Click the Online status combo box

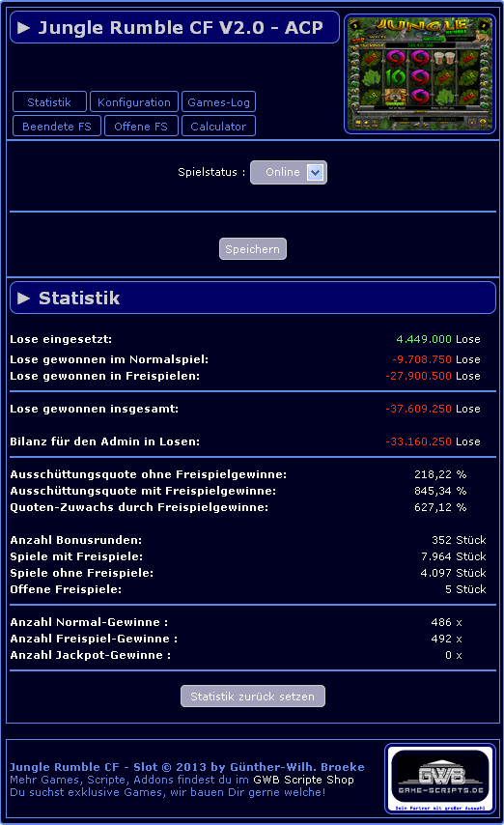pyautogui.click(x=289, y=172)
